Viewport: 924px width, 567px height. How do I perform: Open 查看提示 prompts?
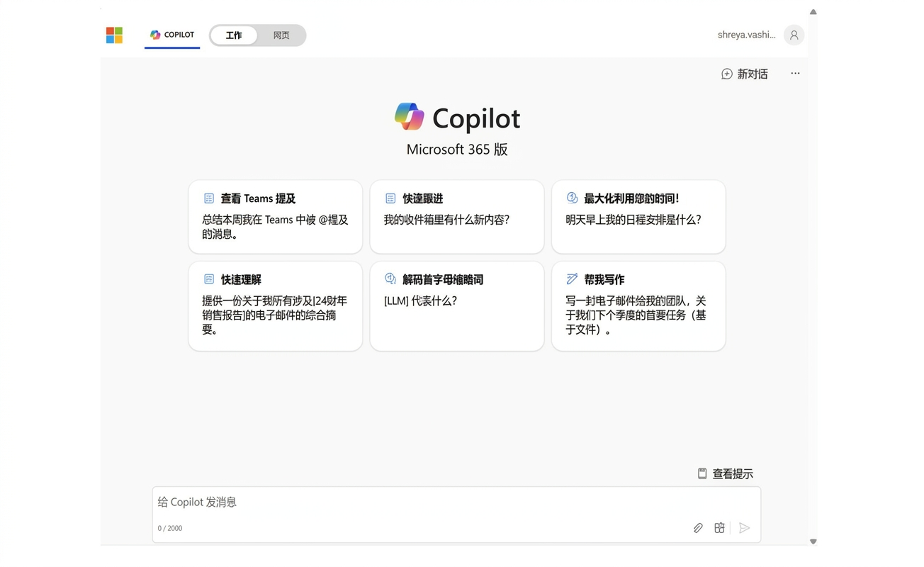pos(725,473)
